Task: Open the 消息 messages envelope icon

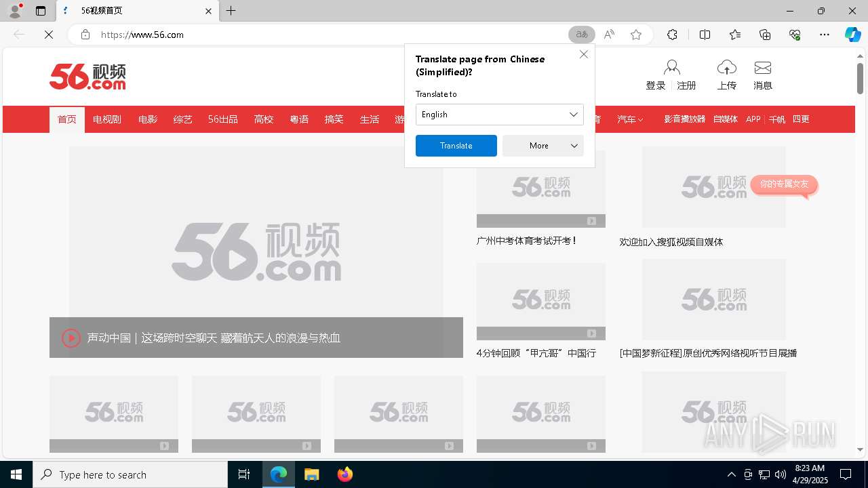Action: pos(763,67)
